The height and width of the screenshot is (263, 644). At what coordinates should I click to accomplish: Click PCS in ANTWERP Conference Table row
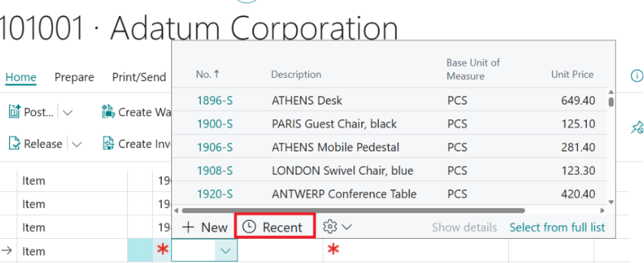click(457, 193)
